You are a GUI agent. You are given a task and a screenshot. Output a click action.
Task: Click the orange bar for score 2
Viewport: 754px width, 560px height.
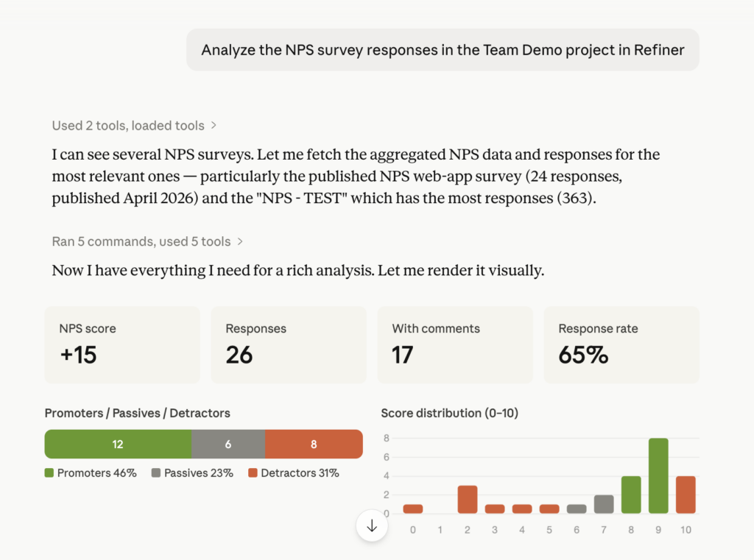468,500
